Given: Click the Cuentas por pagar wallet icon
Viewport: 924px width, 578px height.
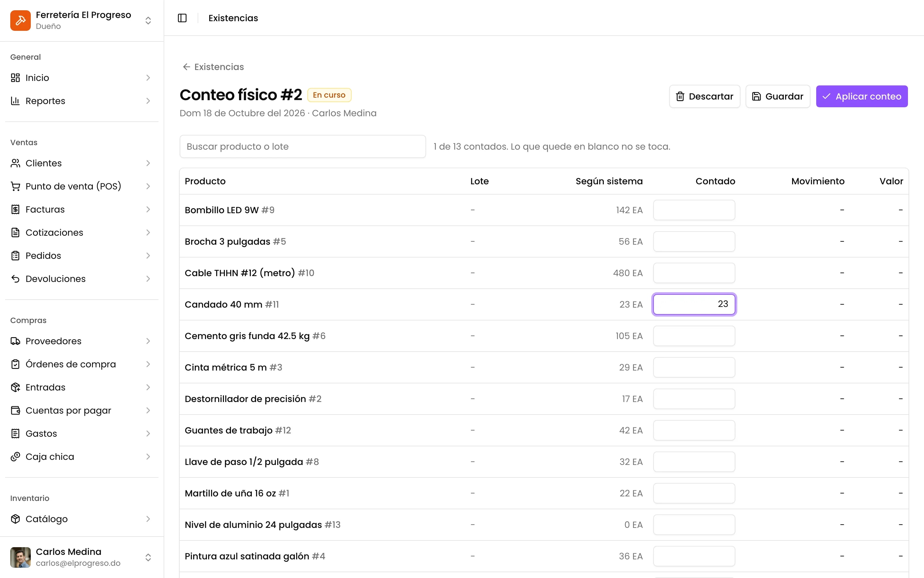Looking at the screenshot, I should click(x=15, y=411).
